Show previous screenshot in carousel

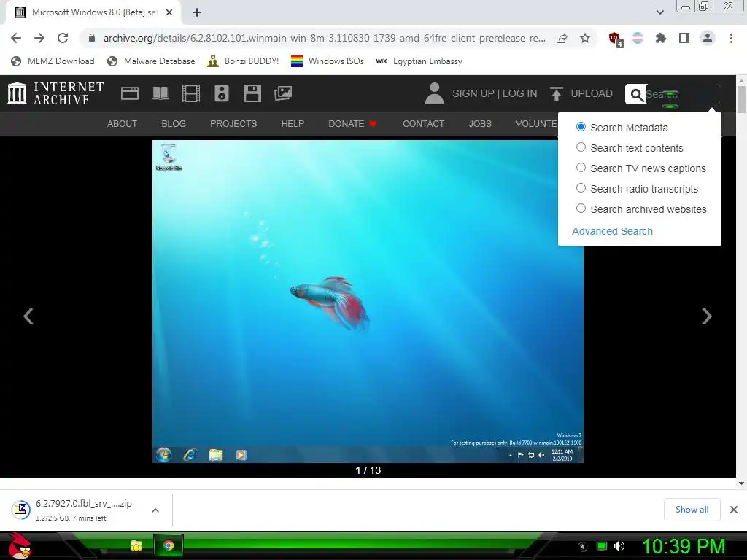pos(28,316)
